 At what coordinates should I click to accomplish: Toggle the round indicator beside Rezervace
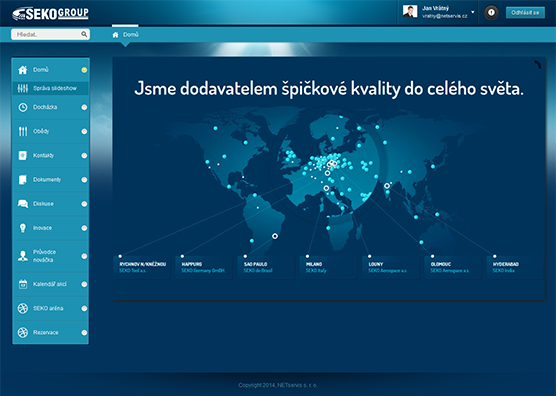84,333
